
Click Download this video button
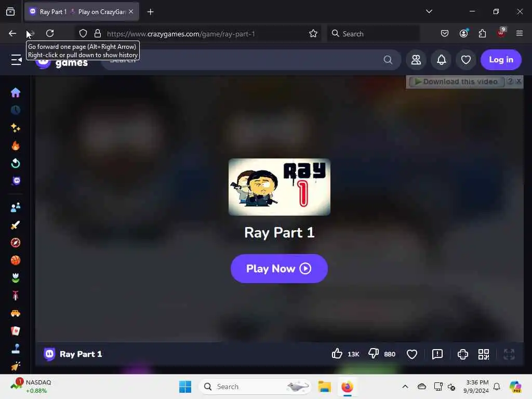tap(456, 82)
